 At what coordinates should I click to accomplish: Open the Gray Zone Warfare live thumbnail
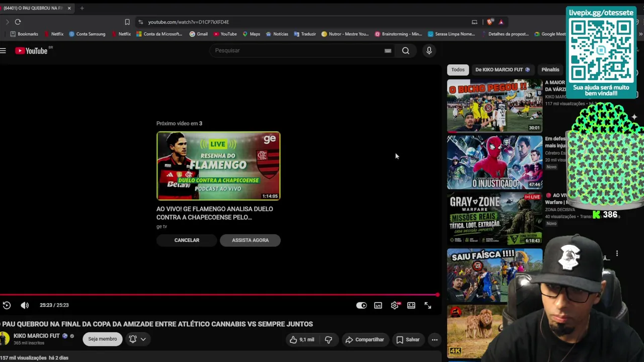tap(495, 219)
